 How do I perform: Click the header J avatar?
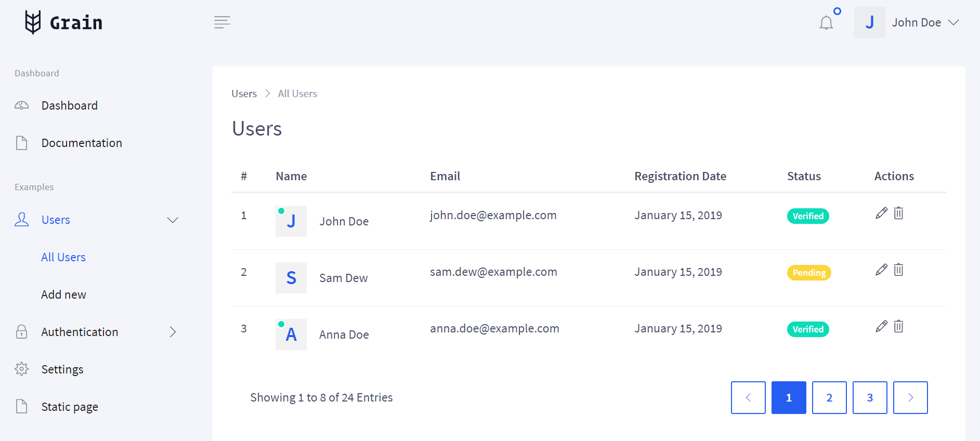(869, 22)
